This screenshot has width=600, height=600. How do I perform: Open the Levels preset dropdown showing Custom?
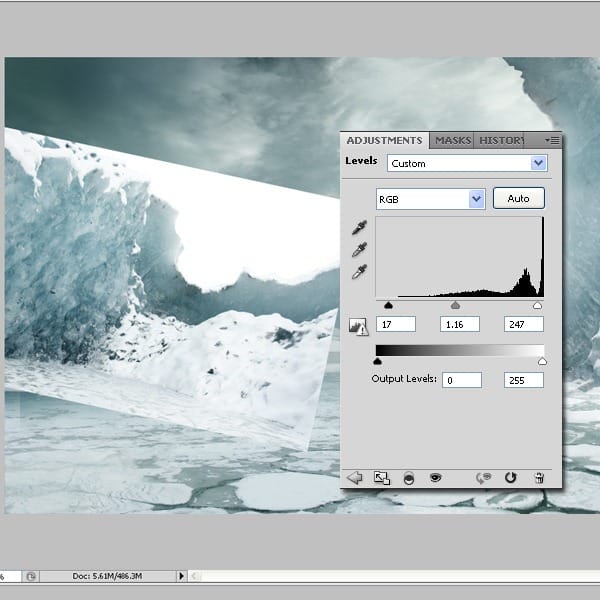(539, 163)
